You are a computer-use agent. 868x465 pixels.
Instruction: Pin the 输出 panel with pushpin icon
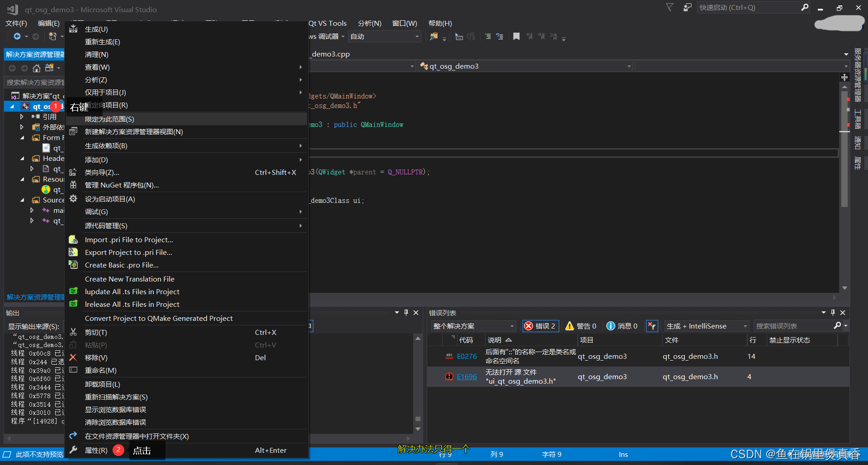406,313
